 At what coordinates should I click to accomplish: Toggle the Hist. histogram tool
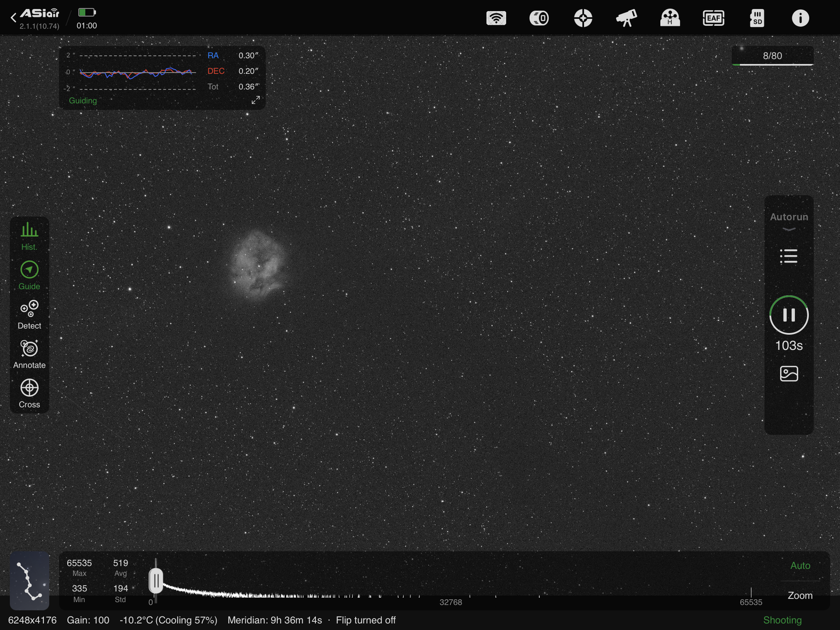(x=29, y=237)
